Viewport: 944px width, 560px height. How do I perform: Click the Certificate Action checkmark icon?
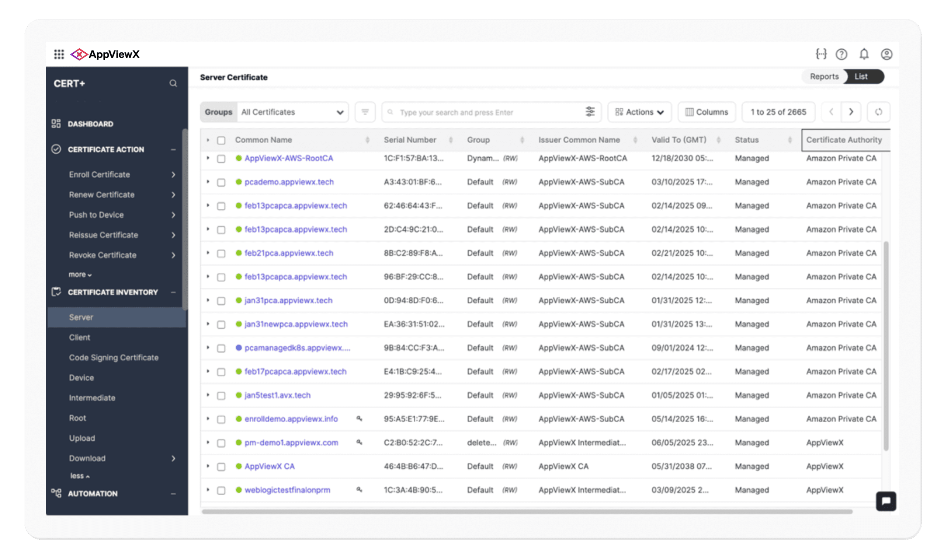tap(56, 149)
